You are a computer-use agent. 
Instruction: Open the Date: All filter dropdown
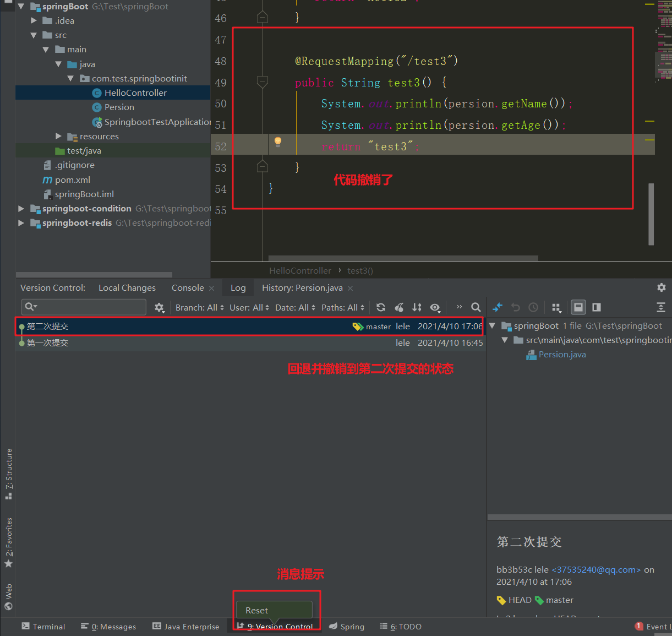pyautogui.click(x=294, y=307)
